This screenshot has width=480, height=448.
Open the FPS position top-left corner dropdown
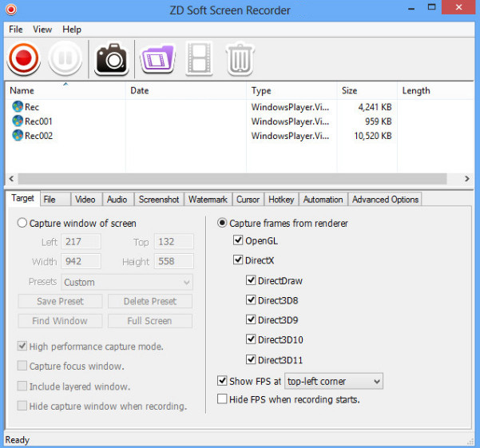coord(334,381)
